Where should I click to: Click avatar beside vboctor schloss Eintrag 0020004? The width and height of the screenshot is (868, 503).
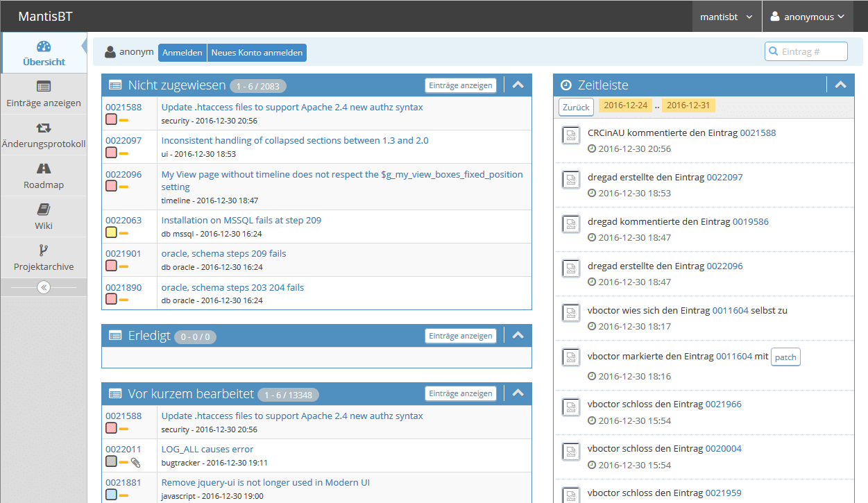pyautogui.click(x=571, y=452)
